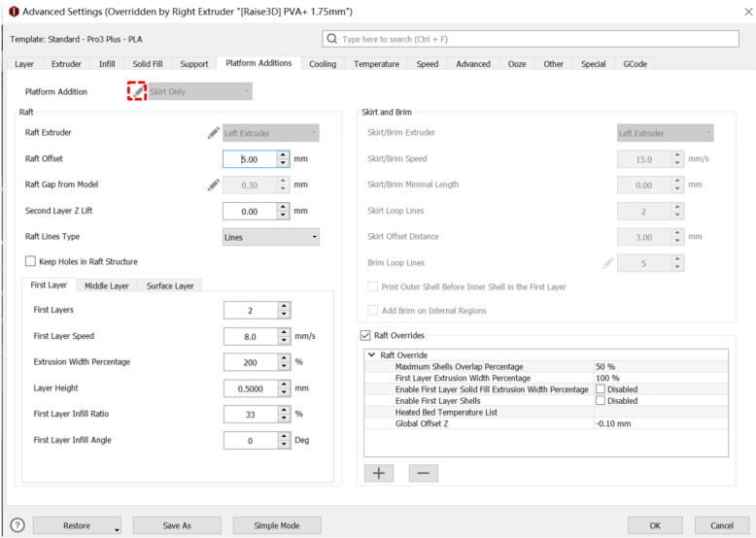Open the Platform Addition Skirt Only dropdown
The width and height of the screenshot is (756, 538).
click(199, 91)
